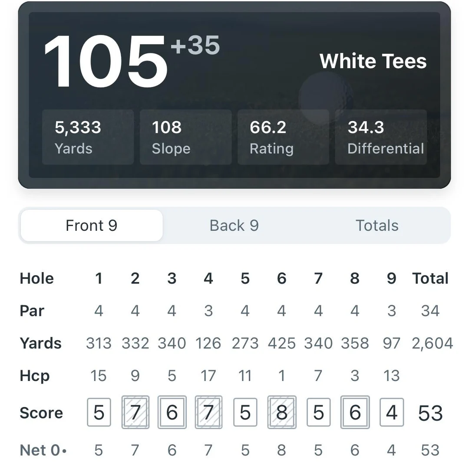The width and height of the screenshot is (469, 476).
Task: Open the Totals tab
Action: [x=376, y=225]
